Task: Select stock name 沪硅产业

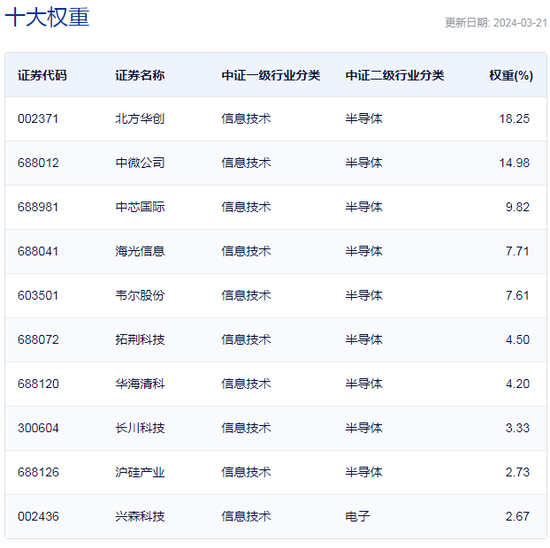Action: [x=140, y=472]
